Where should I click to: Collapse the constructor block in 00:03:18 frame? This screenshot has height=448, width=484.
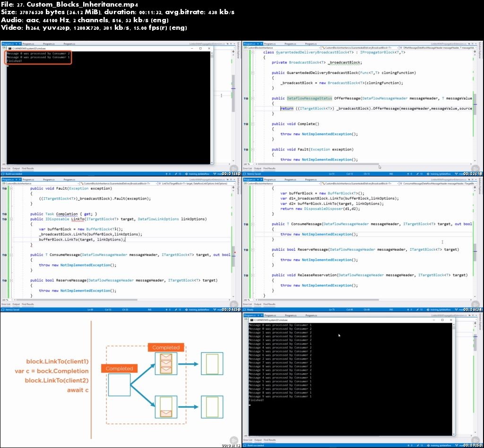tap(252, 73)
